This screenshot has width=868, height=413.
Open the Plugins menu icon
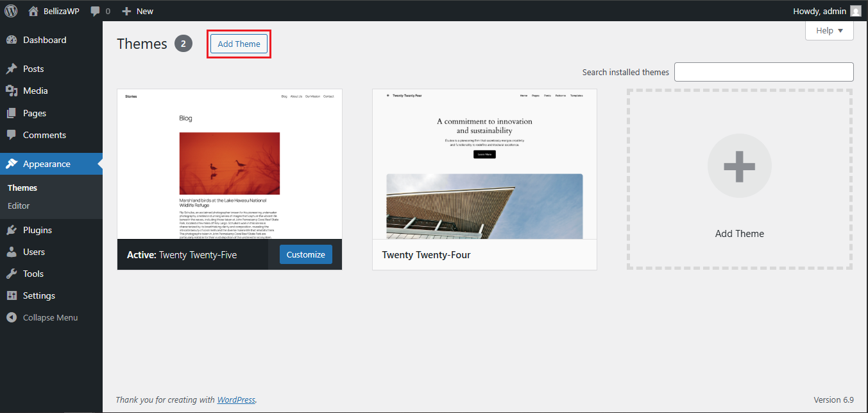tap(12, 230)
